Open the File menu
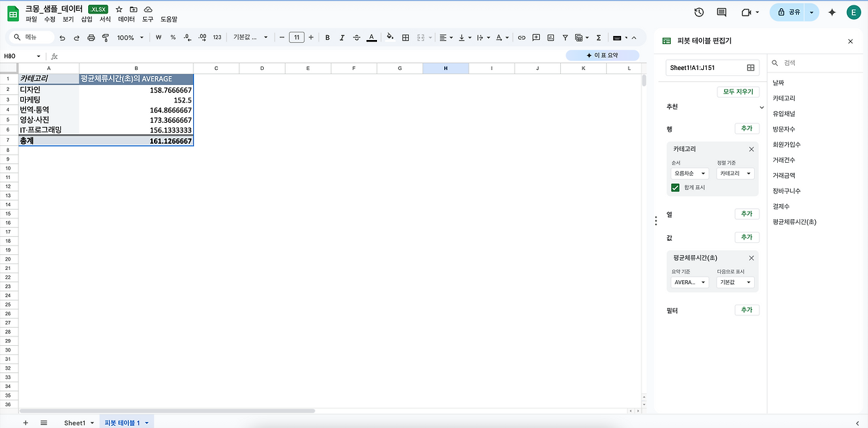 (x=31, y=20)
